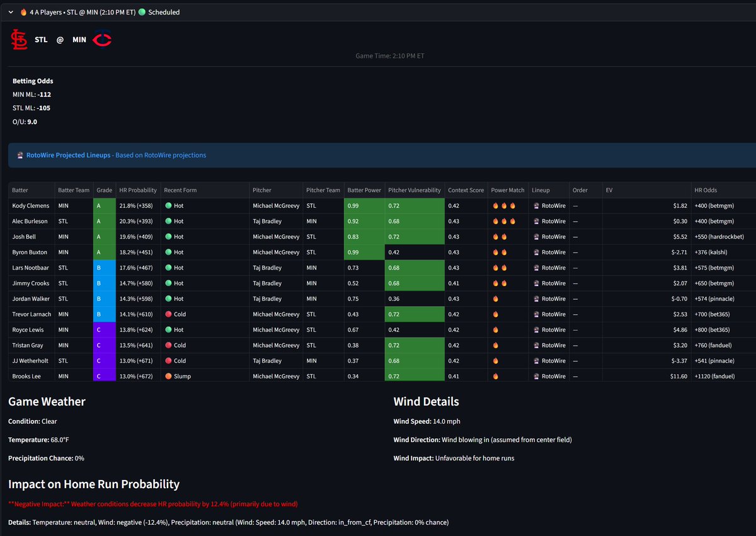Click Lars Nootbaar blue B grade cell
This screenshot has height=536, width=756.
coord(105,268)
